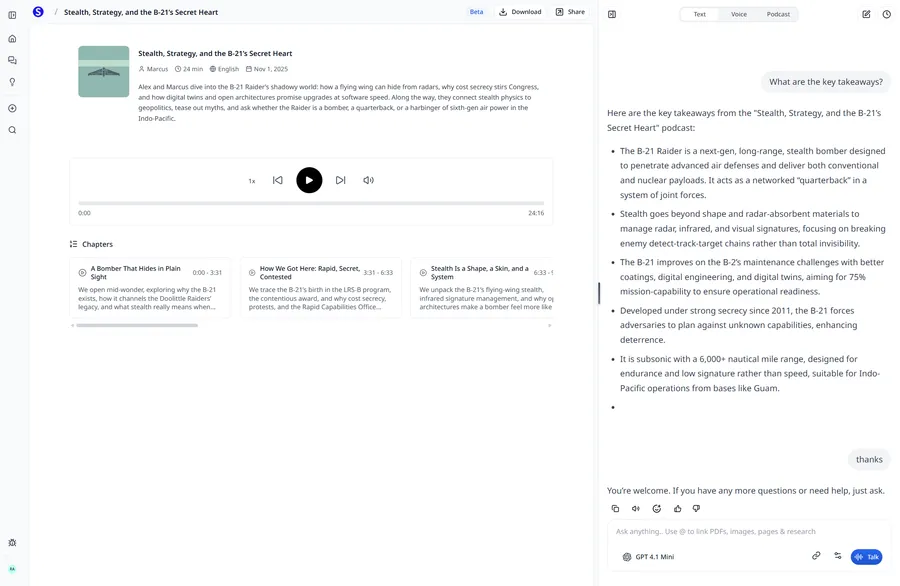Share the B-21 podcast page
900x586 pixels.
(x=570, y=11)
